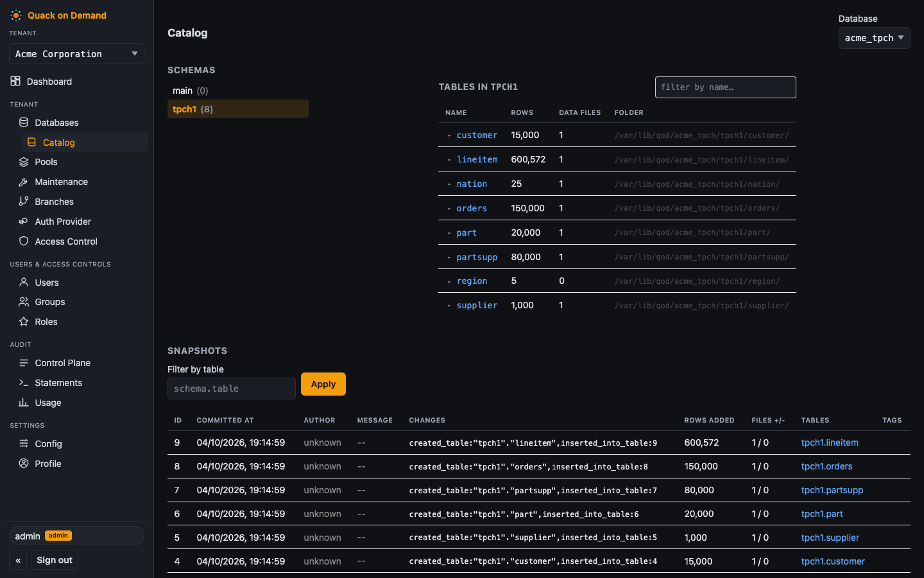924x578 pixels.
Task: Click the Config sliders icon
Action: tap(24, 443)
